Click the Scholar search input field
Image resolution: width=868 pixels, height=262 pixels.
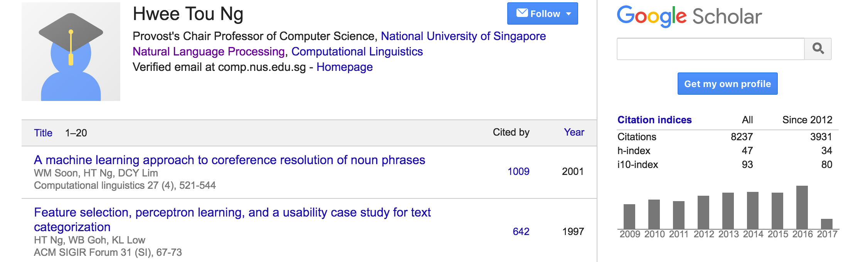click(x=710, y=49)
